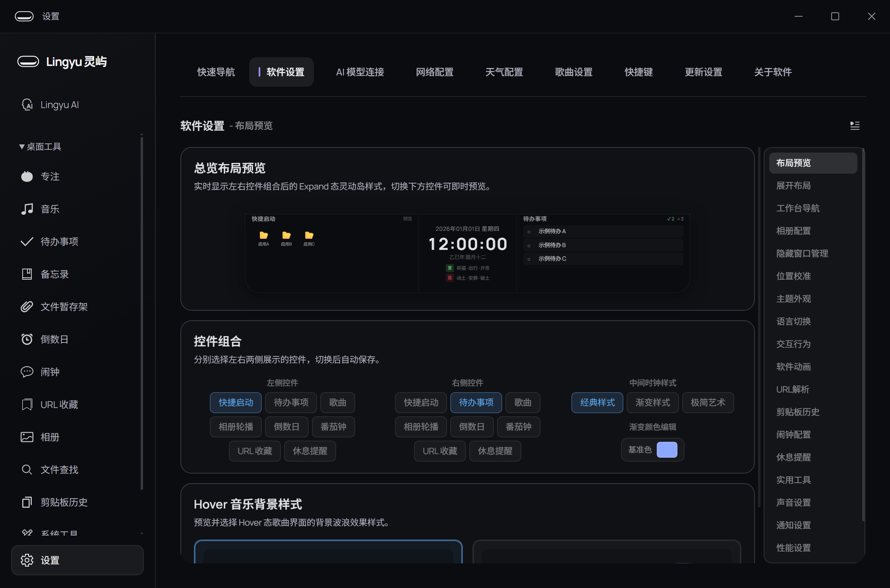Screen dimensions: 890x588
Task: Click the 设置 gear item in sidebar
Action: (77, 560)
